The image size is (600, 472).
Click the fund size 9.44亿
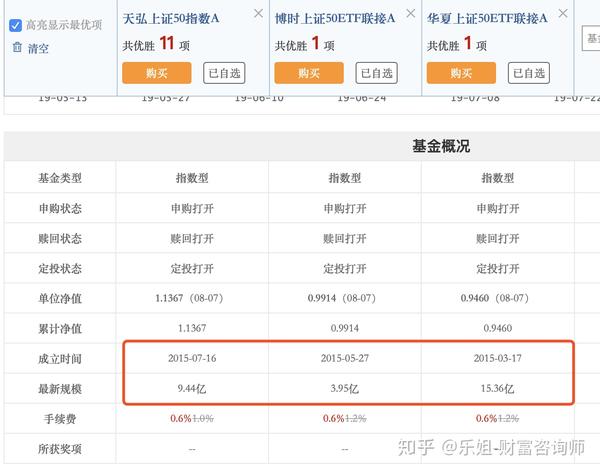(x=192, y=389)
